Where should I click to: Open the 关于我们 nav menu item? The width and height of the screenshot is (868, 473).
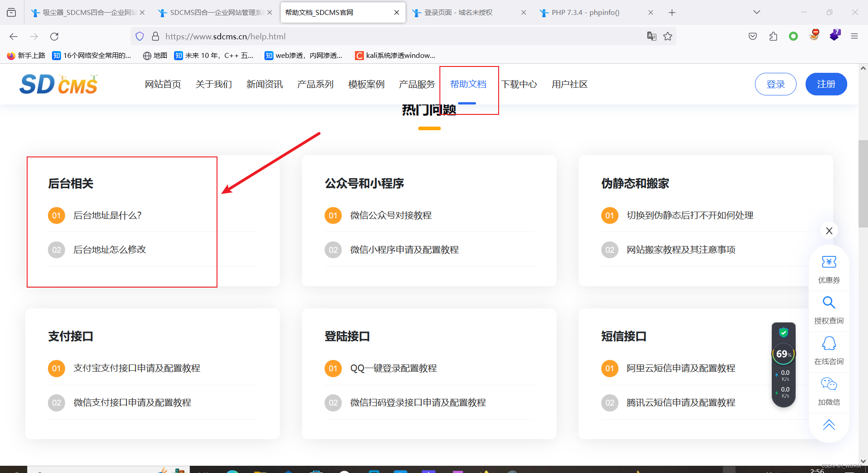click(213, 84)
